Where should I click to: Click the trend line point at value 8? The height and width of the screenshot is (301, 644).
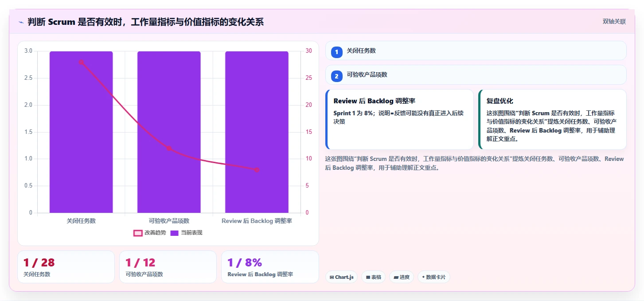click(257, 170)
